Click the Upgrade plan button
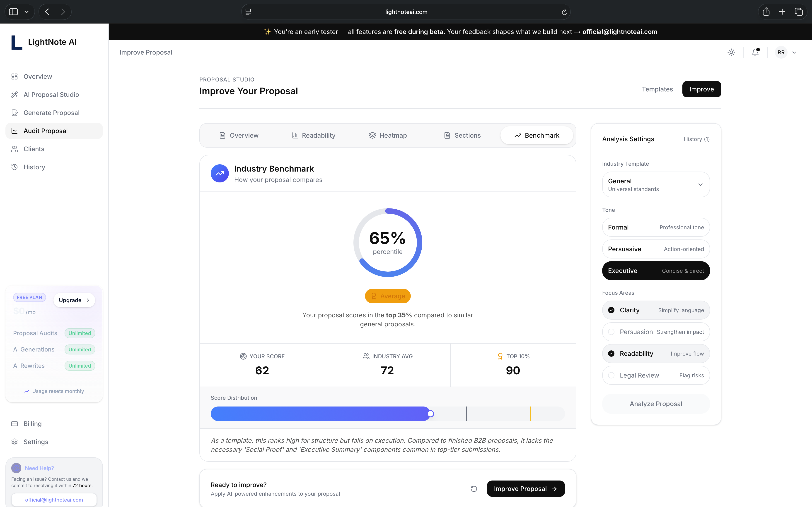Screen dimensions: 812x507 point(74,300)
